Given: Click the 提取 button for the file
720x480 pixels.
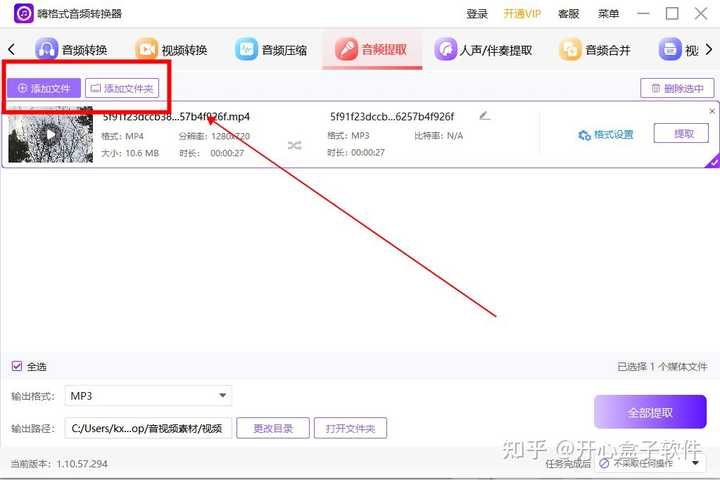Looking at the screenshot, I should [x=681, y=134].
